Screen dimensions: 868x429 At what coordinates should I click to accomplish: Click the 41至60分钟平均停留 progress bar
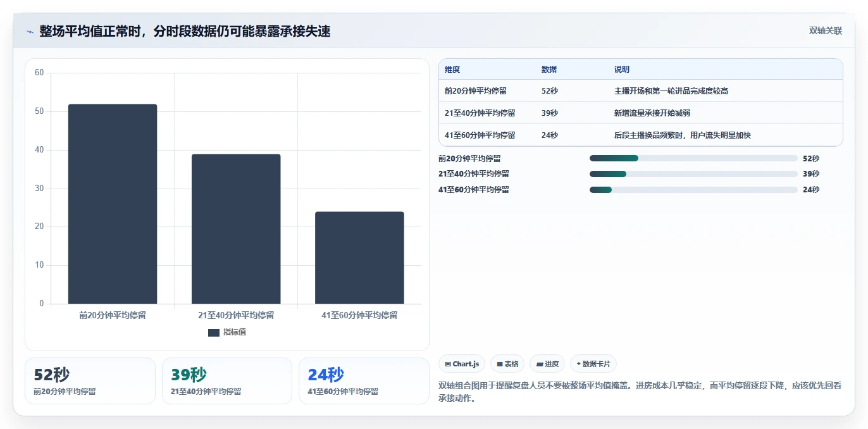(x=693, y=190)
